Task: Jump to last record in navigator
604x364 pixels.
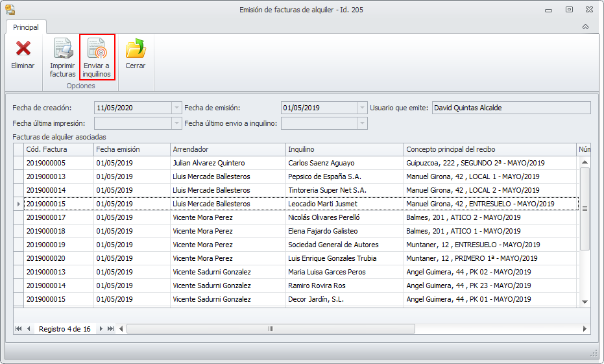Action: pos(111,329)
